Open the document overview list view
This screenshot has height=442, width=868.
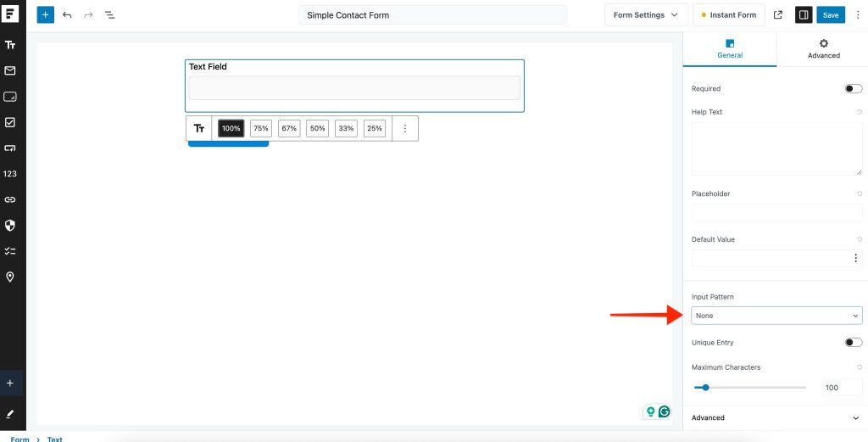[110, 15]
